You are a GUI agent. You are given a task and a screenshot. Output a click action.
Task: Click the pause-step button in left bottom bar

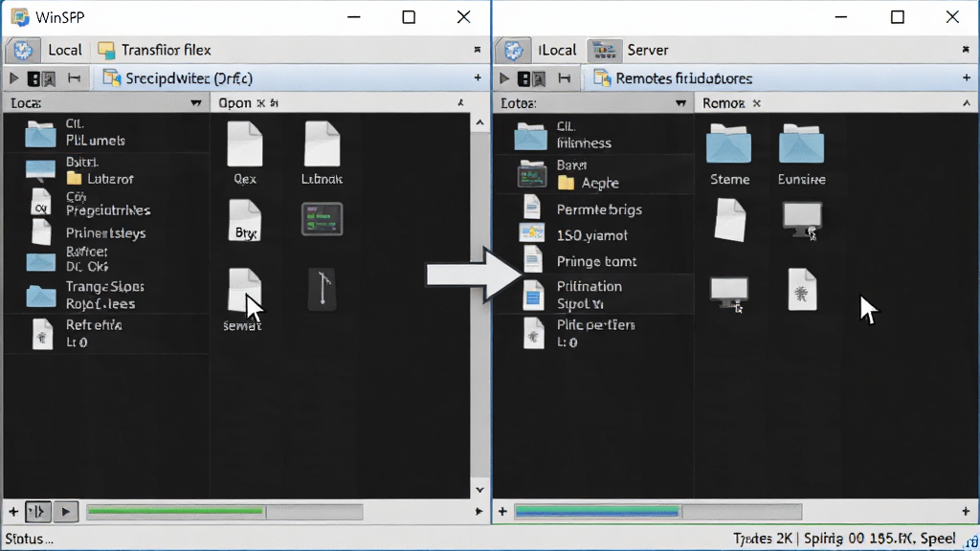pos(37,512)
